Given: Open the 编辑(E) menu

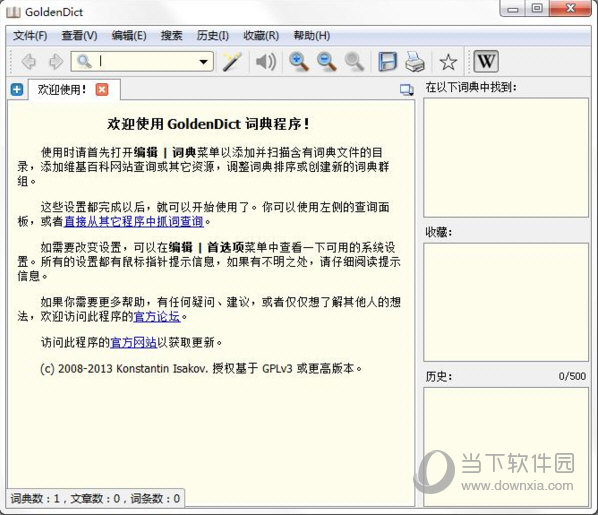Looking at the screenshot, I should [x=129, y=36].
